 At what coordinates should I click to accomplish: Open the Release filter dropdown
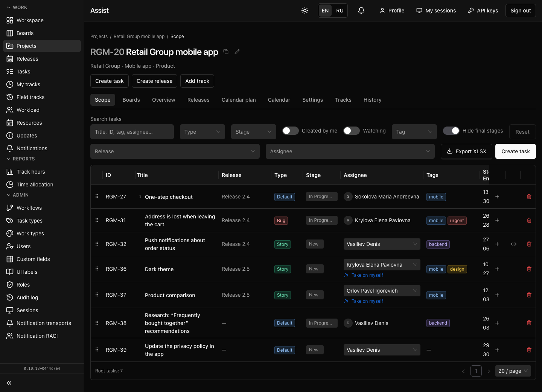175,151
